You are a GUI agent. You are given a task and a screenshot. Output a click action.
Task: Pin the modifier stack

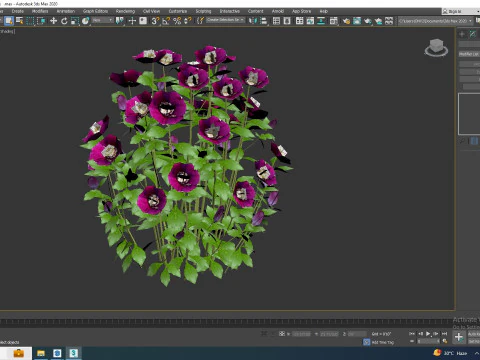tap(462, 141)
